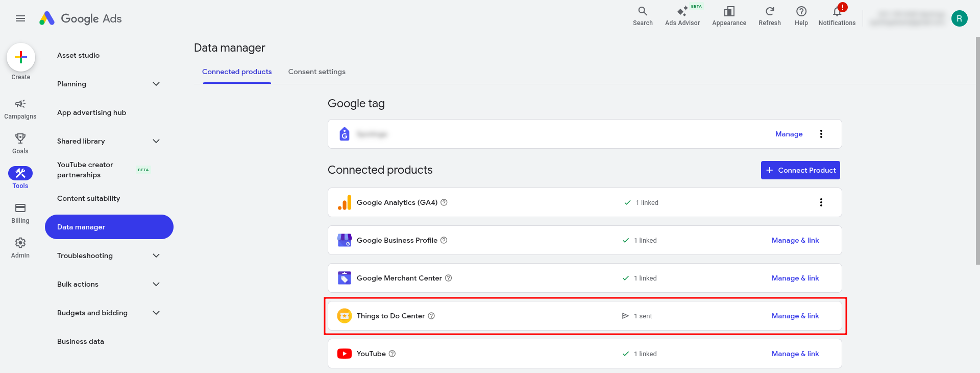The width and height of the screenshot is (980, 373).
Task: Show help for Google Analytics (GA4)
Action: pos(444,202)
